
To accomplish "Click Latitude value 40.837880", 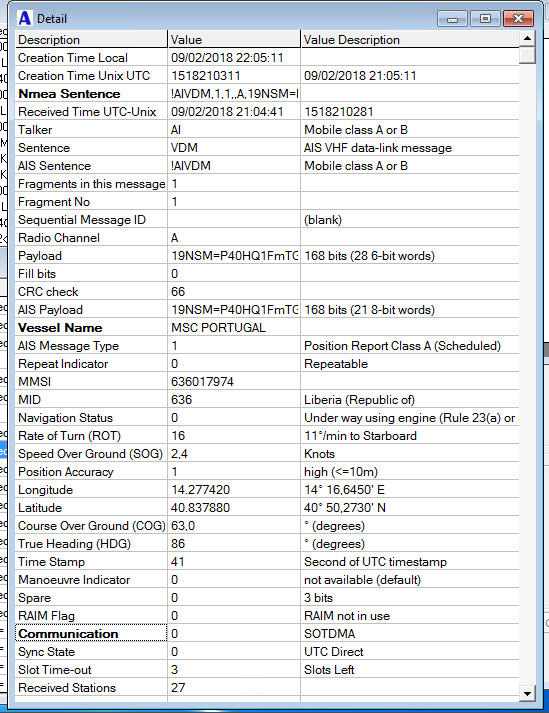I will tap(201, 507).
